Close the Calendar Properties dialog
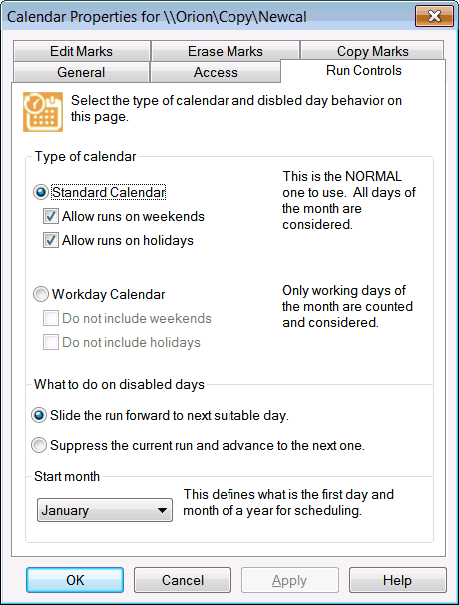 pos(434,16)
